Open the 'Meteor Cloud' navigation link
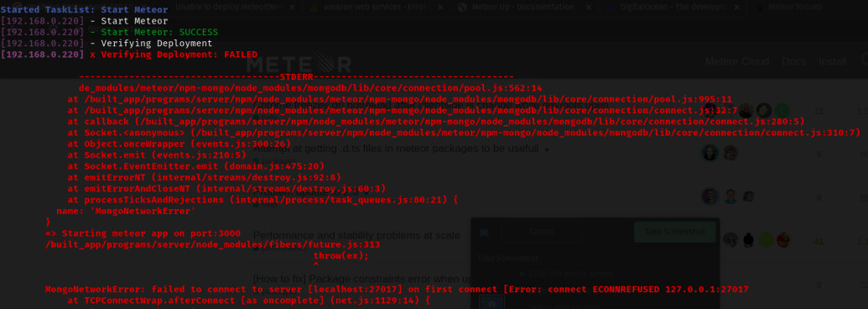This screenshot has height=309, width=868. pos(737,61)
